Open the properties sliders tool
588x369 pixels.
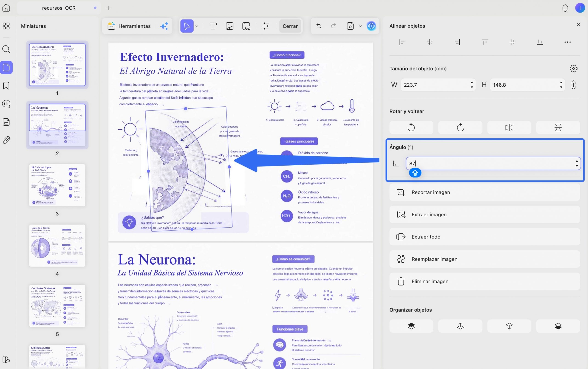pyautogui.click(x=266, y=26)
